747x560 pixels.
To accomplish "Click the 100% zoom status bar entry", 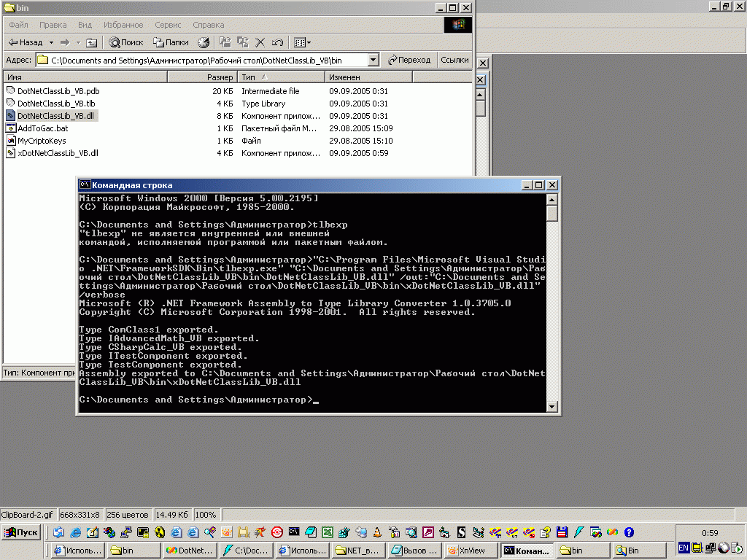I will [205, 515].
